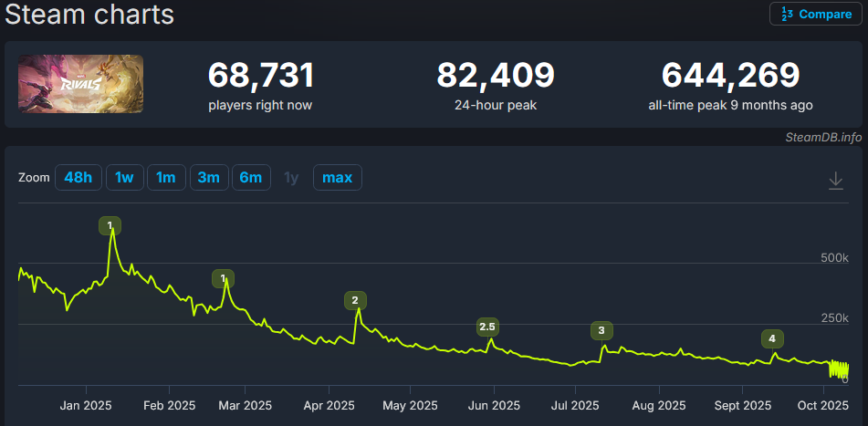Click the season 2.5 marker on chart

click(x=487, y=327)
